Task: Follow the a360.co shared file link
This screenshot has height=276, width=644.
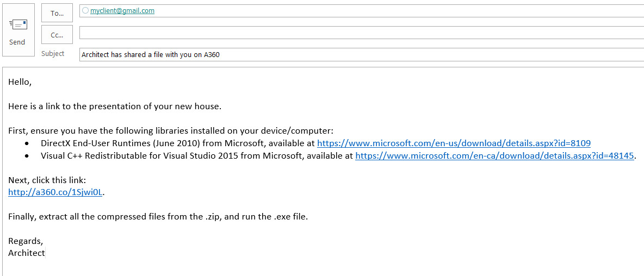Action: tap(55, 192)
